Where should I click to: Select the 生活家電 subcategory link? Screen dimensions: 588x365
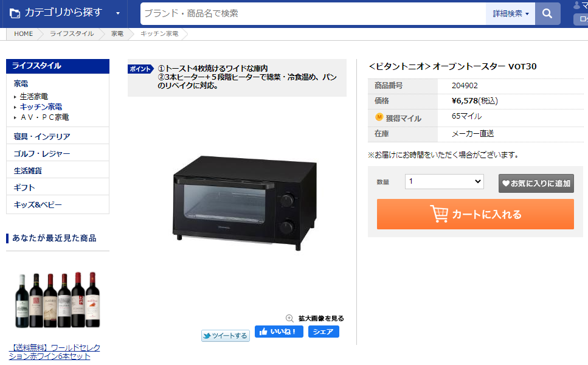point(34,97)
